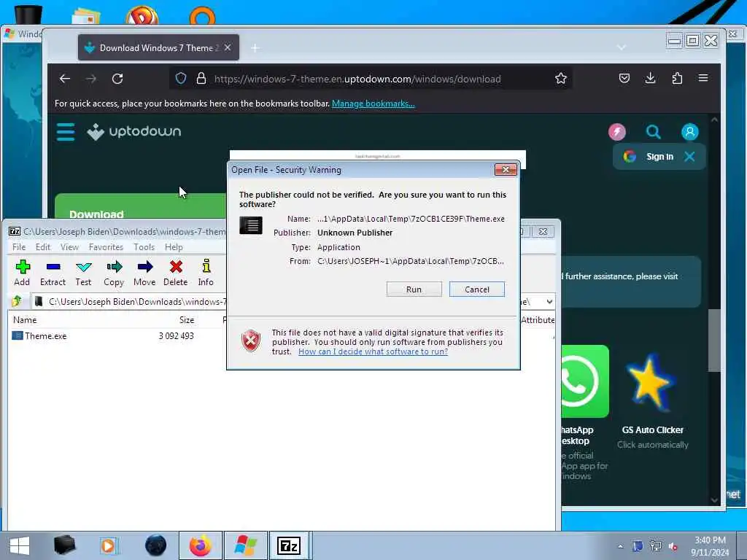
Task: Click the green Download button
Action: click(x=141, y=206)
